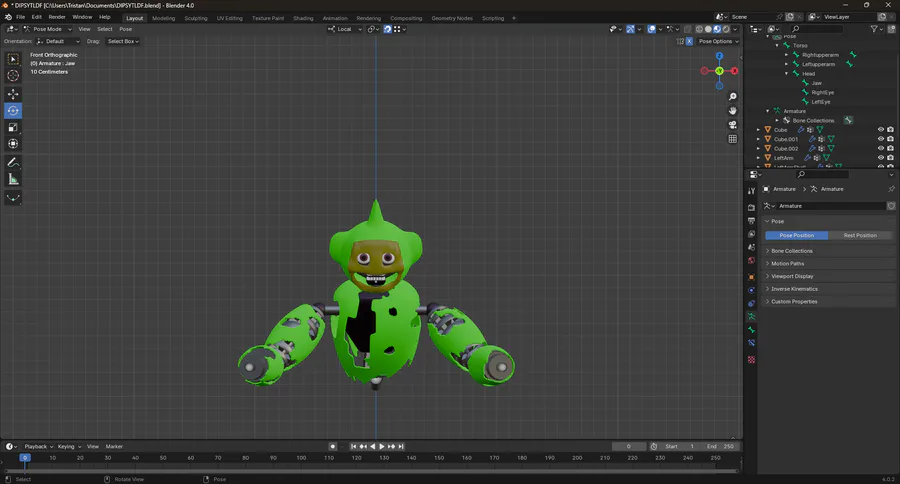Hide the Cube object in viewport

coord(880,130)
